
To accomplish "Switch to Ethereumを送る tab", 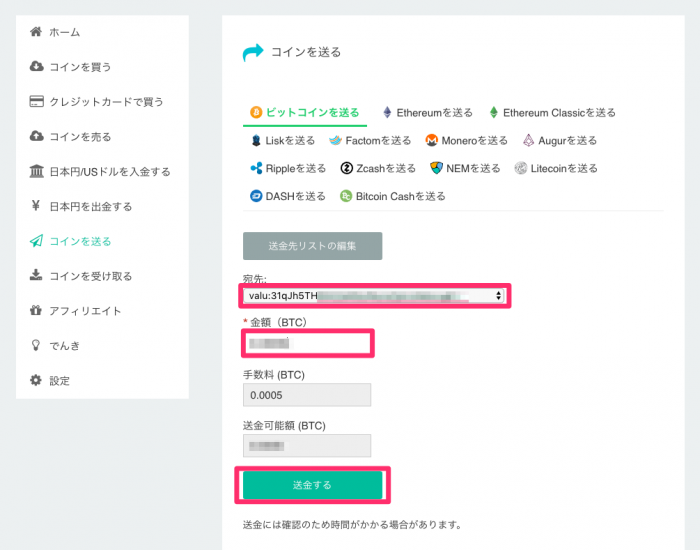I will pos(428,112).
